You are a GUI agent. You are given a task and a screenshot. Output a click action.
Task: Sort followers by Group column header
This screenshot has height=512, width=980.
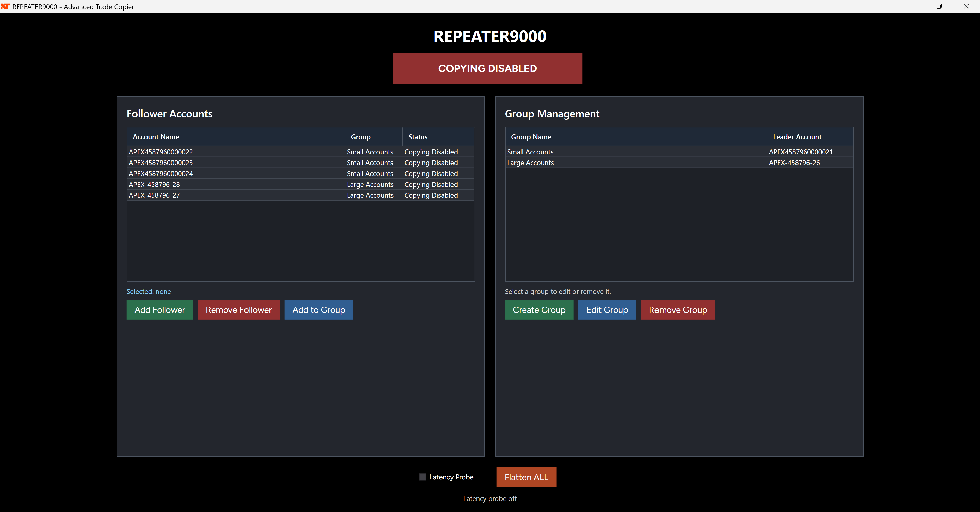(x=374, y=136)
